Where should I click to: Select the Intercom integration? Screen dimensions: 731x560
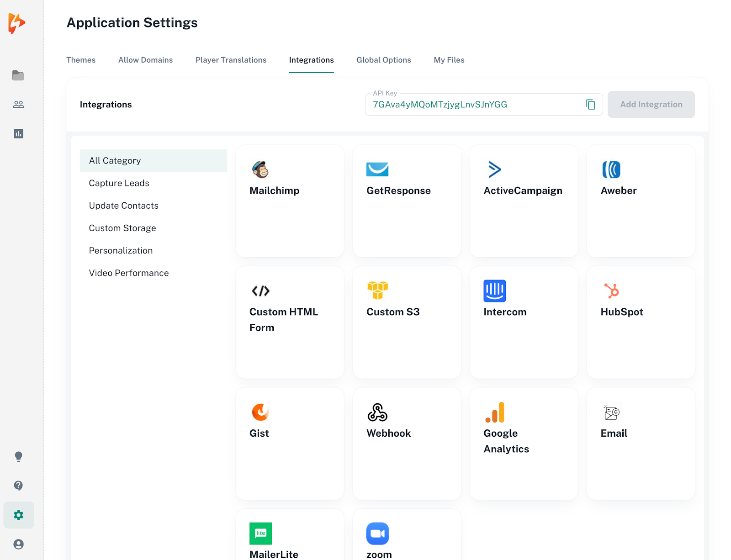pyautogui.click(x=524, y=322)
